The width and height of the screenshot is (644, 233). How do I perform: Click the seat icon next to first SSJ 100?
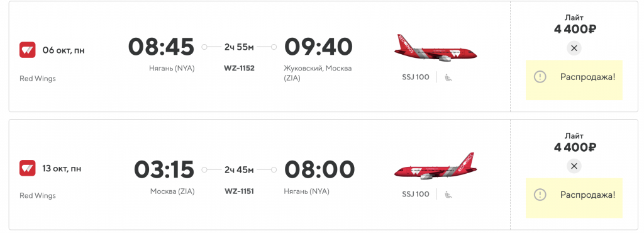pos(448,77)
